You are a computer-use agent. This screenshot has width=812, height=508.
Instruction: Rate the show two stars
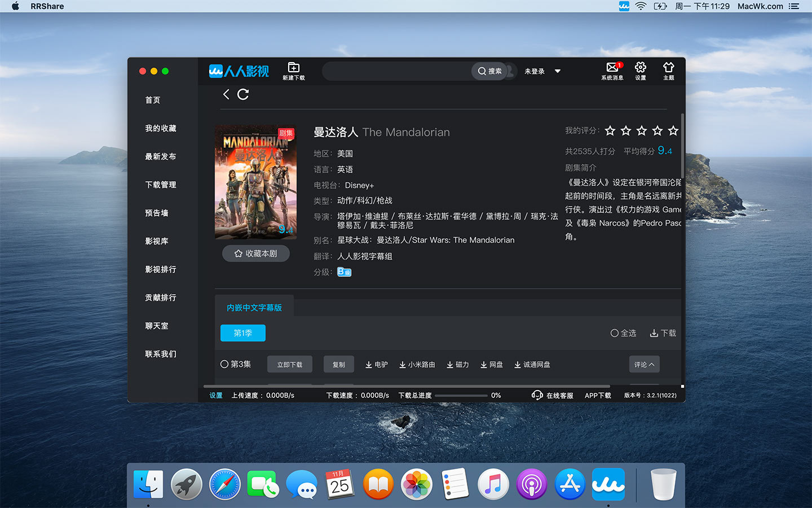pyautogui.click(x=626, y=131)
